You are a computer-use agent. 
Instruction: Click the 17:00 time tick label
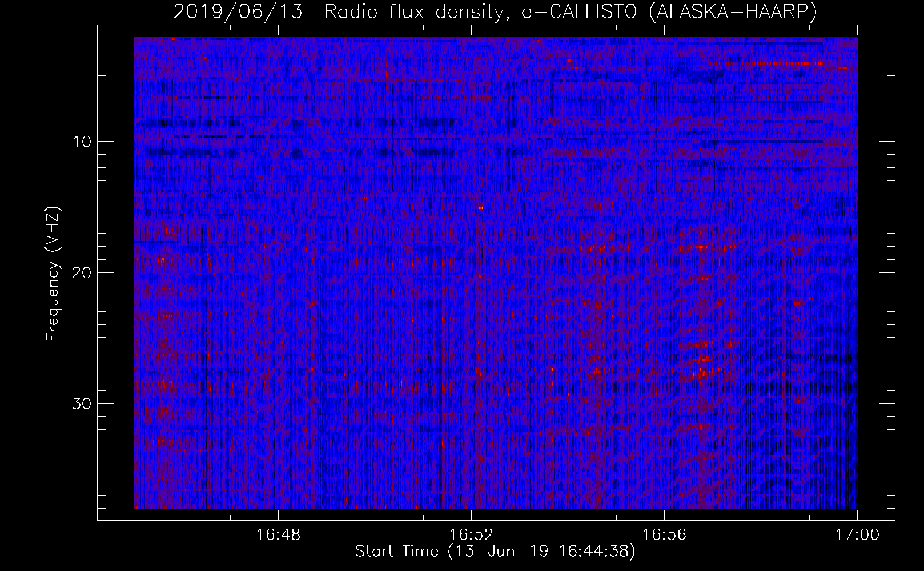coord(857,535)
